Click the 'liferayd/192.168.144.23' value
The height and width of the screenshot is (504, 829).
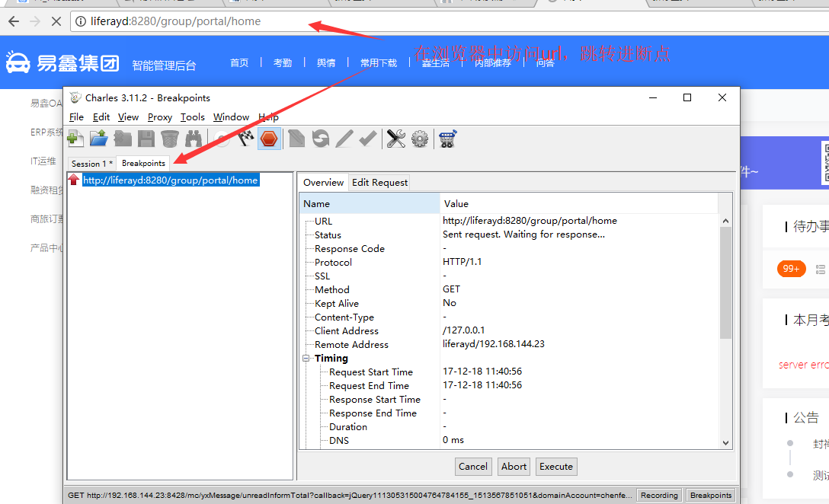tap(493, 344)
